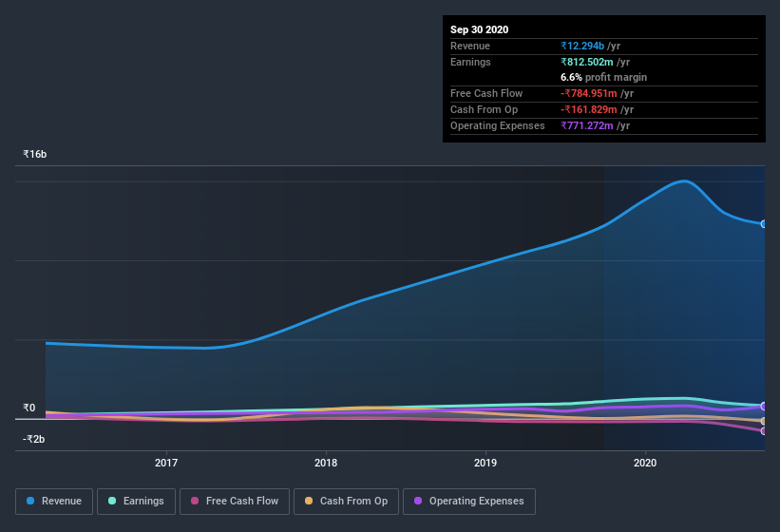The height and width of the screenshot is (532, 780).
Task: Click the ₹771.272m operating expenses value
Action: [587, 125]
